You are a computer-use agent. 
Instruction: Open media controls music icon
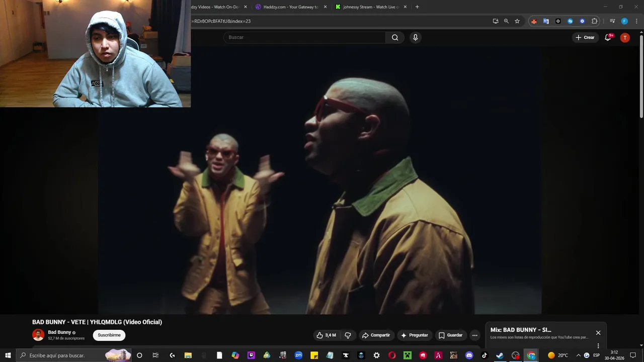tap(612, 21)
